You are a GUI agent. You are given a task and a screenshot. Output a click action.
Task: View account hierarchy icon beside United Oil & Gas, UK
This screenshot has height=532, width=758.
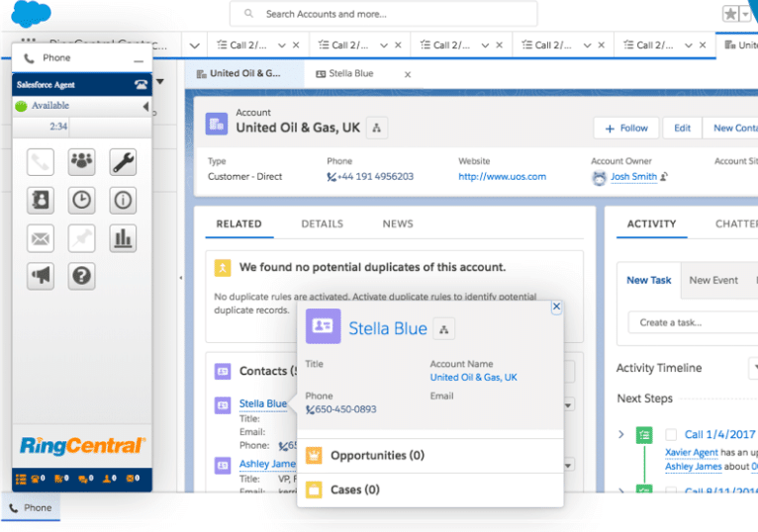tap(377, 128)
